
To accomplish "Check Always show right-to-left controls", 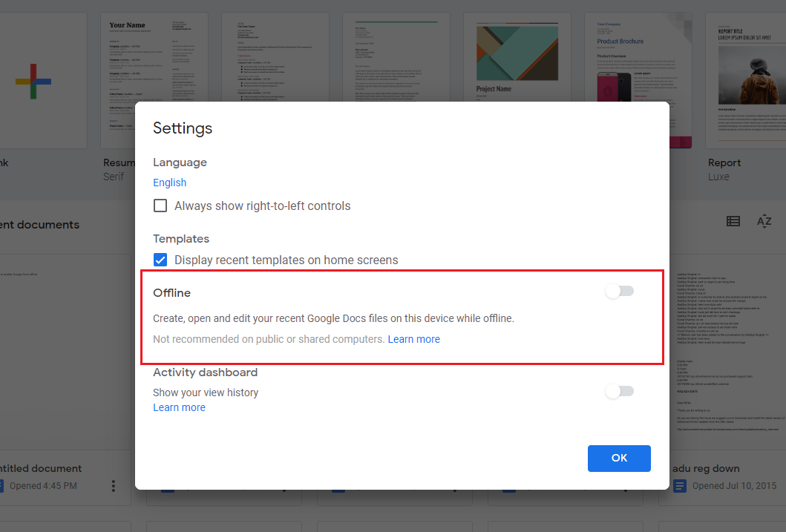I will pyautogui.click(x=160, y=206).
